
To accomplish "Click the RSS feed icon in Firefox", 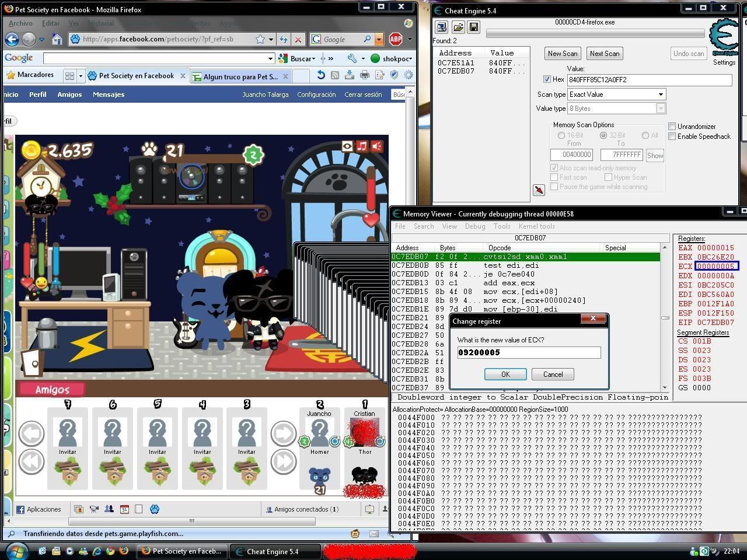I will coord(335,75).
